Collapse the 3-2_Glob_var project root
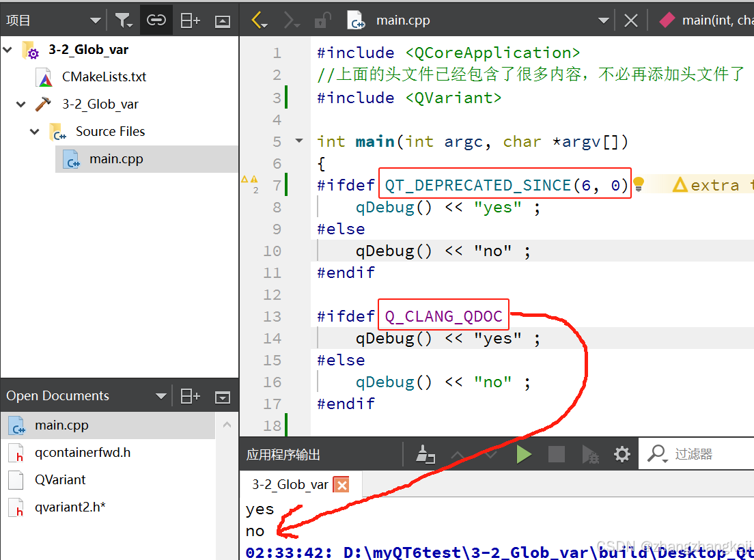The height and width of the screenshot is (560, 754). point(8,49)
